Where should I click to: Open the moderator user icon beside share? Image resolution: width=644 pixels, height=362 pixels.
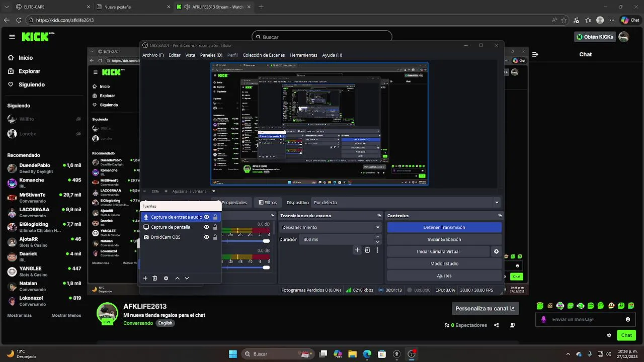(513, 325)
